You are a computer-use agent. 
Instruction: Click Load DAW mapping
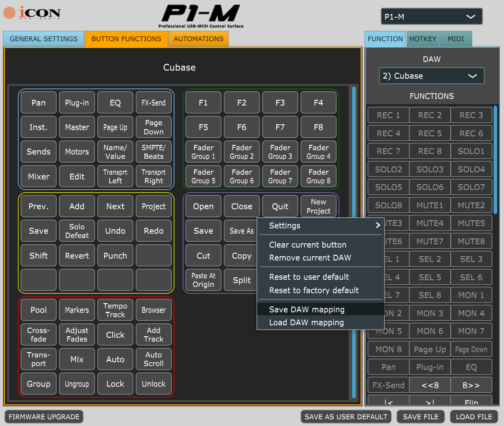(320, 322)
